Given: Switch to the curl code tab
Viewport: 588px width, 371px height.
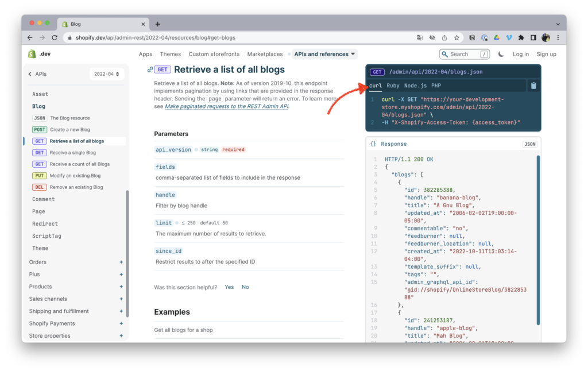Looking at the screenshot, I should coord(376,86).
